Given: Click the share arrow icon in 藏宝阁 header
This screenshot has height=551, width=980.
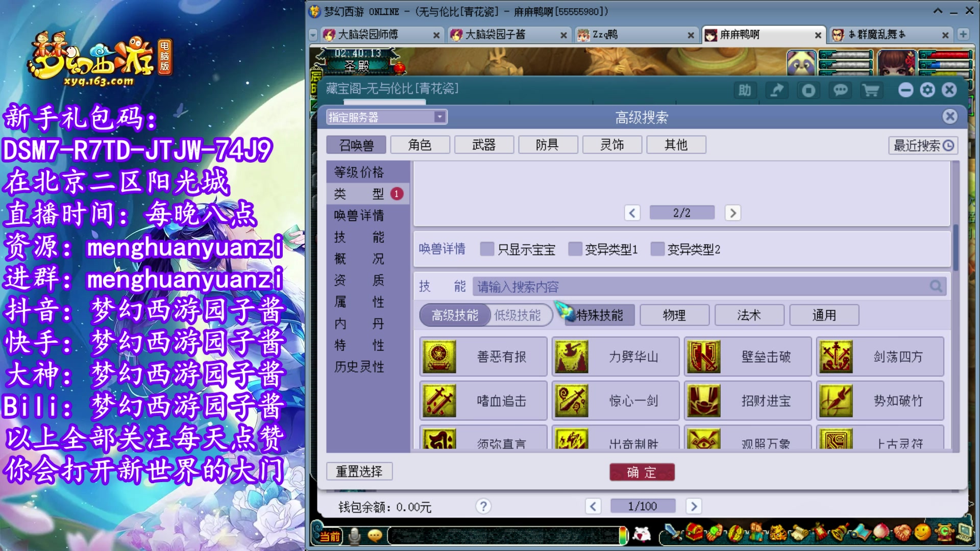Looking at the screenshot, I should (x=777, y=91).
